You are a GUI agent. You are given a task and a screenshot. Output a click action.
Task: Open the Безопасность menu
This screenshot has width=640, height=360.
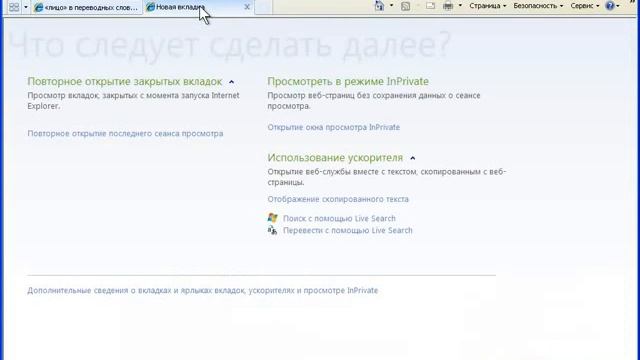point(538,6)
